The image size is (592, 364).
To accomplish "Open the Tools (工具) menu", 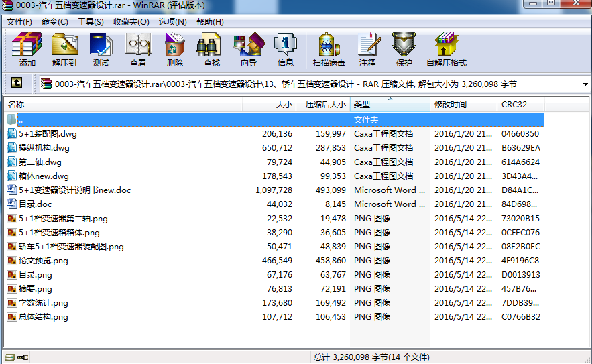I will point(91,22).
